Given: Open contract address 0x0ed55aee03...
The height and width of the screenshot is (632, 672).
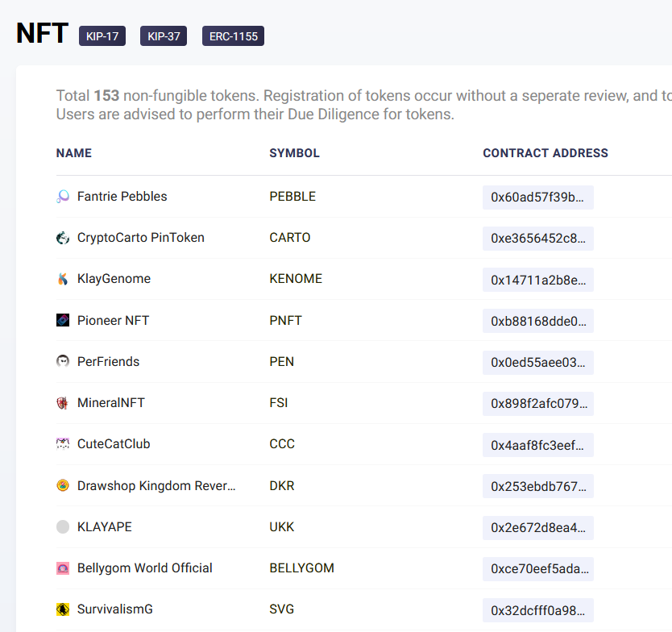Looking at the screenshot, I should (538, 362).
